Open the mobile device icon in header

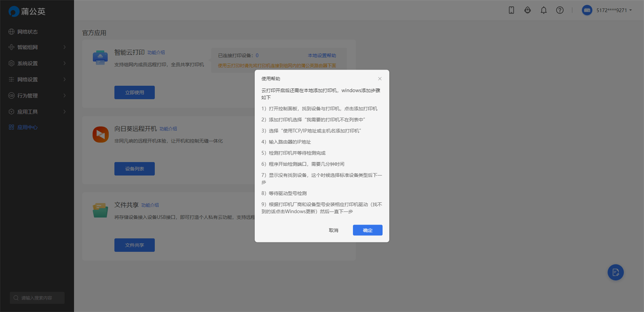[511, 10]
